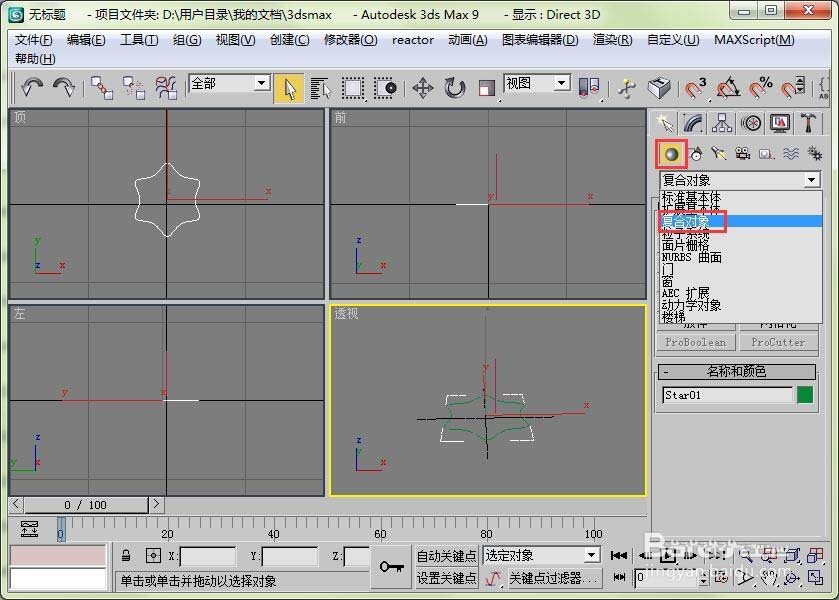Switch to the Utilities hammer tab
This screenshot has height=600, width=839.
tap(808, 124)
